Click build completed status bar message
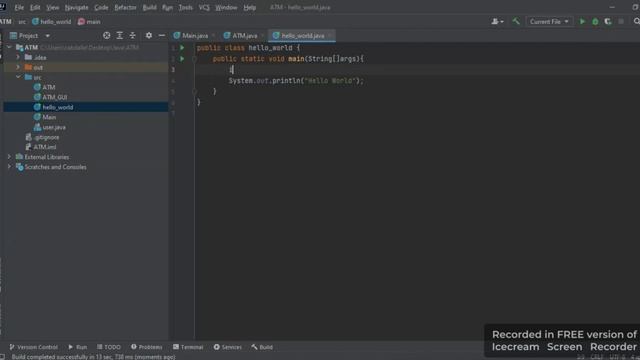Viewport: 640px width, 360px height. coord(93,357)
